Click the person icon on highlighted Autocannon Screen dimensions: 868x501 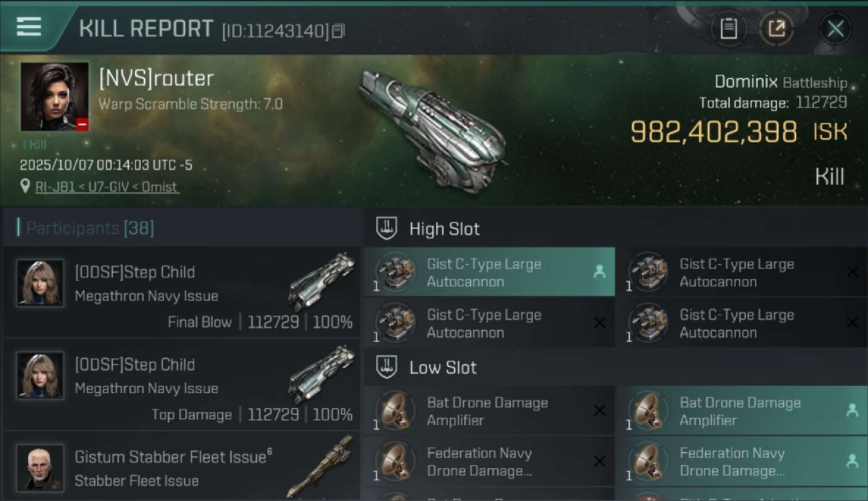coord(599,272)
